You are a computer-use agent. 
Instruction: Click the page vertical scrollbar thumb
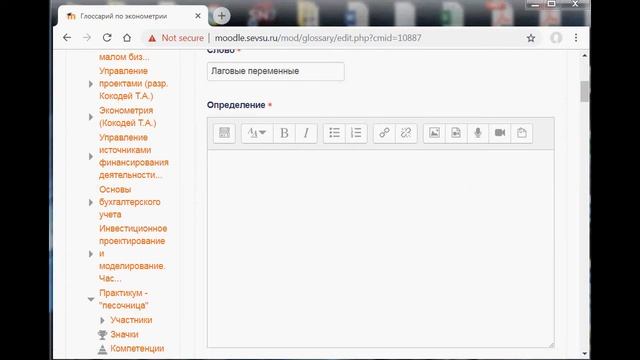click(x=584, y=91)
